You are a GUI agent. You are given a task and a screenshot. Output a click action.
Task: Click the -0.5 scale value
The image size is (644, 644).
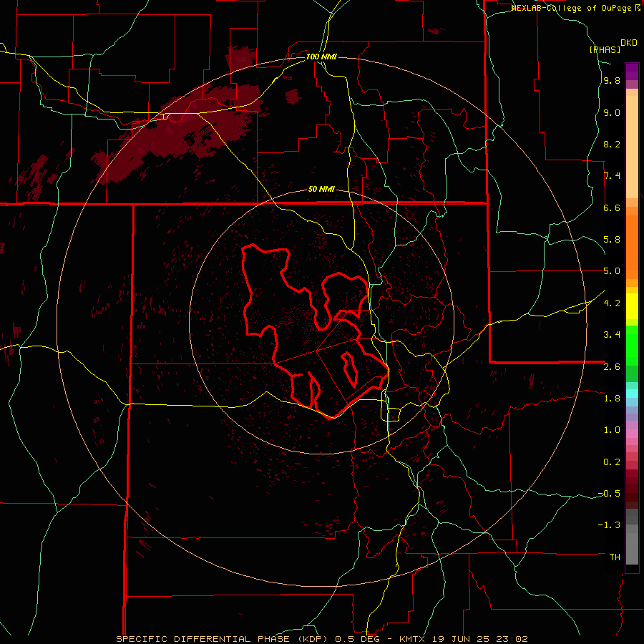[x=609, y=493]
